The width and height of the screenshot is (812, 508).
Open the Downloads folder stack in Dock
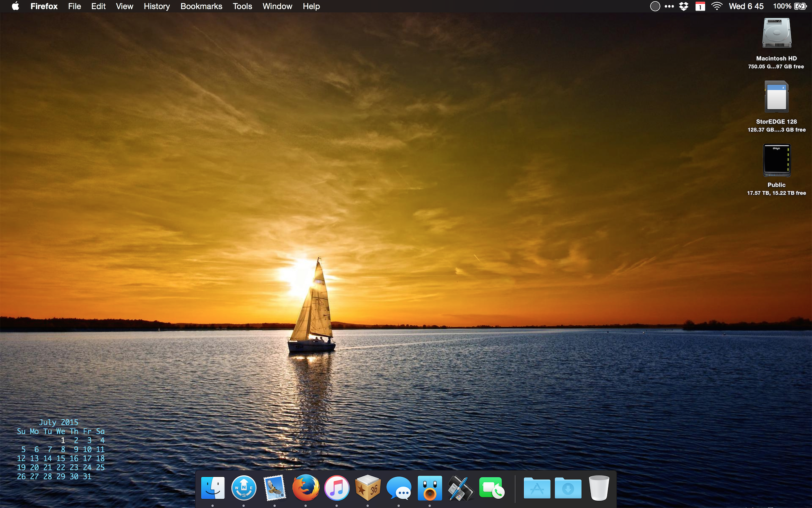[x=568, y=488]
